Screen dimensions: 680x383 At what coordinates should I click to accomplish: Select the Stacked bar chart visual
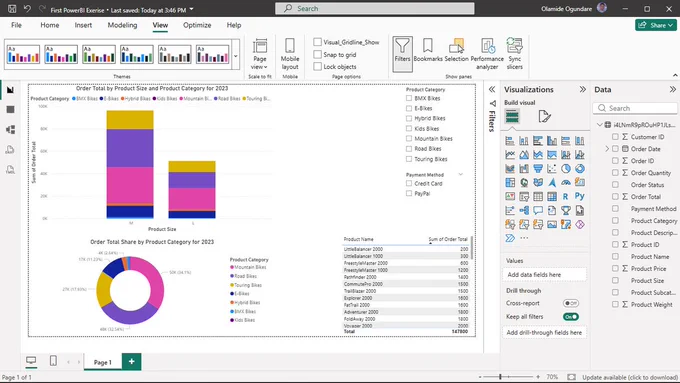510,141
